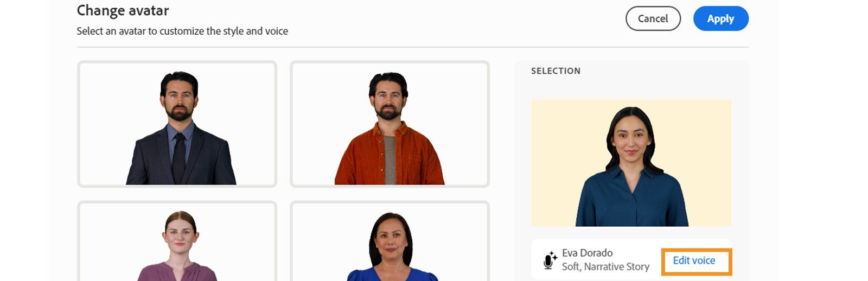Click the horizontal divider below the header
868x281 pixels.
tap(412, 47)
